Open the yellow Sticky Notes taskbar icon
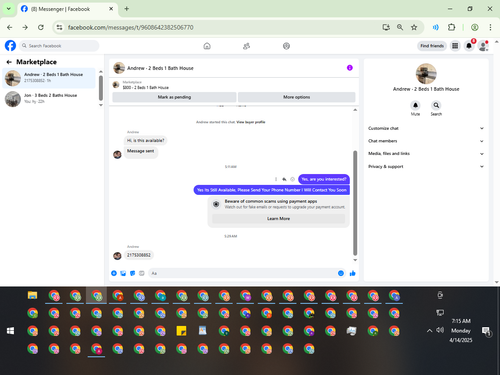 (181, 331)
